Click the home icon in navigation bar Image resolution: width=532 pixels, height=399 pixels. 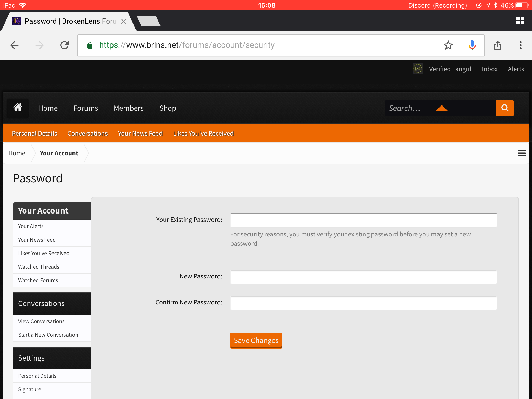[18, 108]
